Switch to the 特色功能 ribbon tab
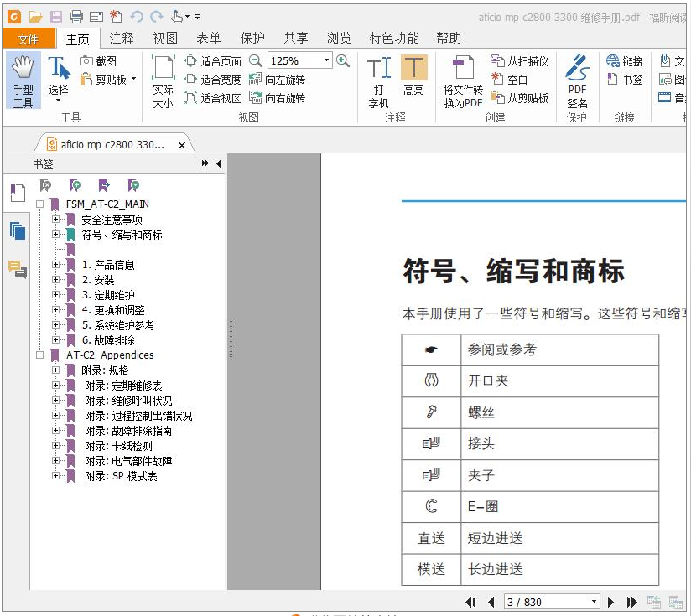Image resolution: width=691 pixels, height=616 pixels. [394, 39]
